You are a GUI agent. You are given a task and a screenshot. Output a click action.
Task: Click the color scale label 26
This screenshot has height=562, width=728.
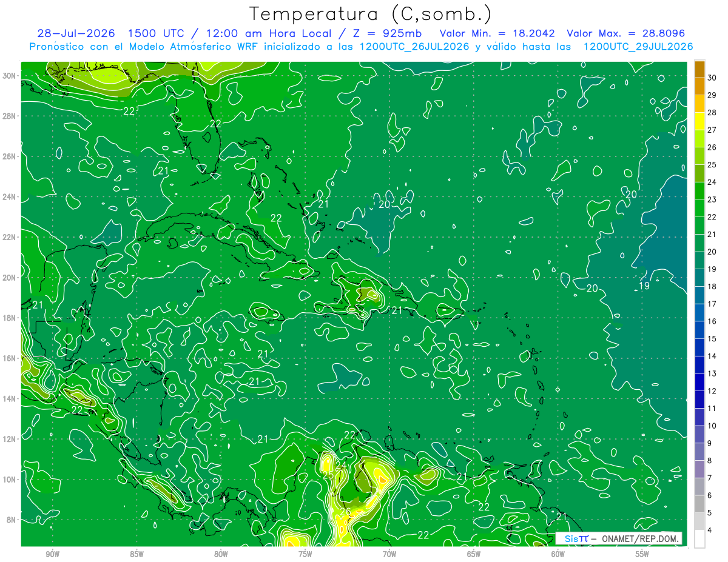tap(712, 147)
